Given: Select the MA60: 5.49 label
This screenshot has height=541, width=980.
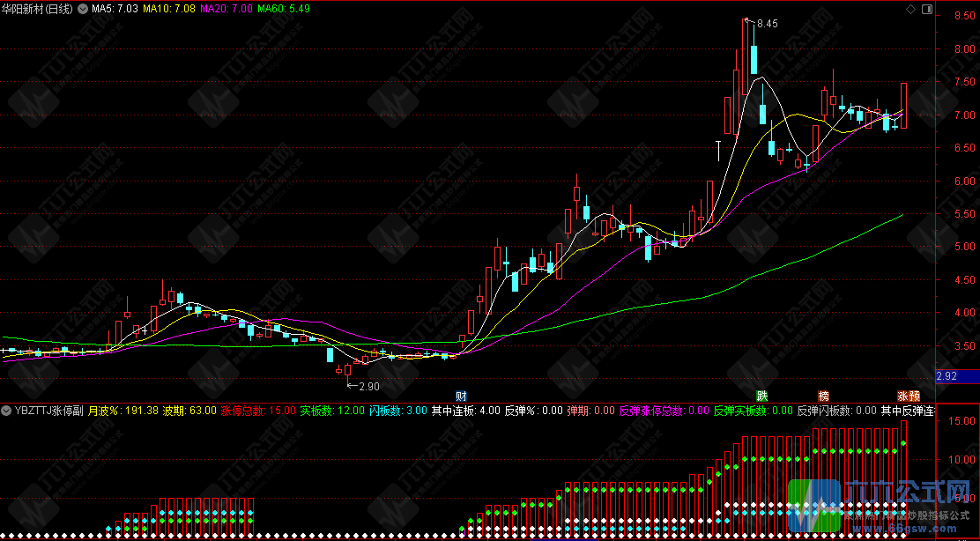Looking at the screenshot, I should 284,9.
